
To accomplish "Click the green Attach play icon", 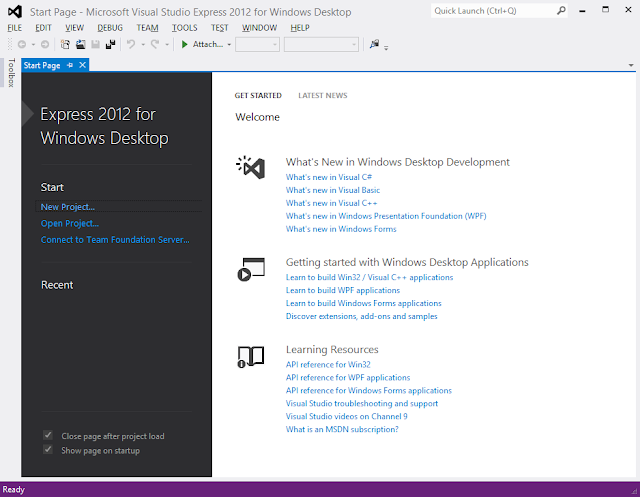I will point(184,44).
